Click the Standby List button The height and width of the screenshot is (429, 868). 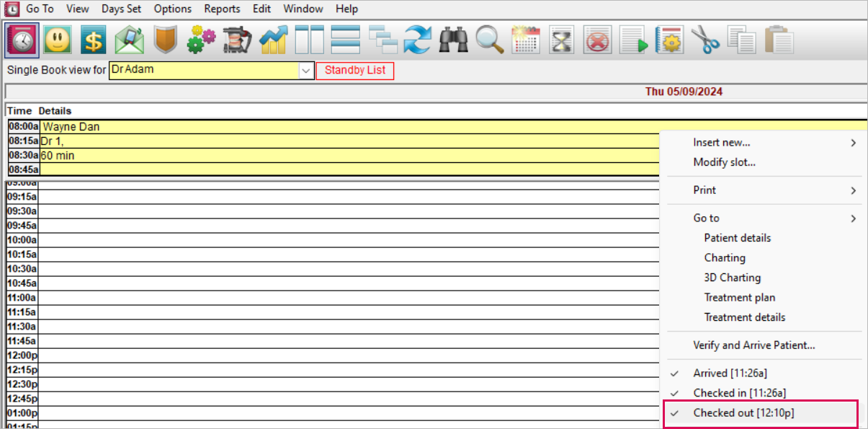pos(355,71)
